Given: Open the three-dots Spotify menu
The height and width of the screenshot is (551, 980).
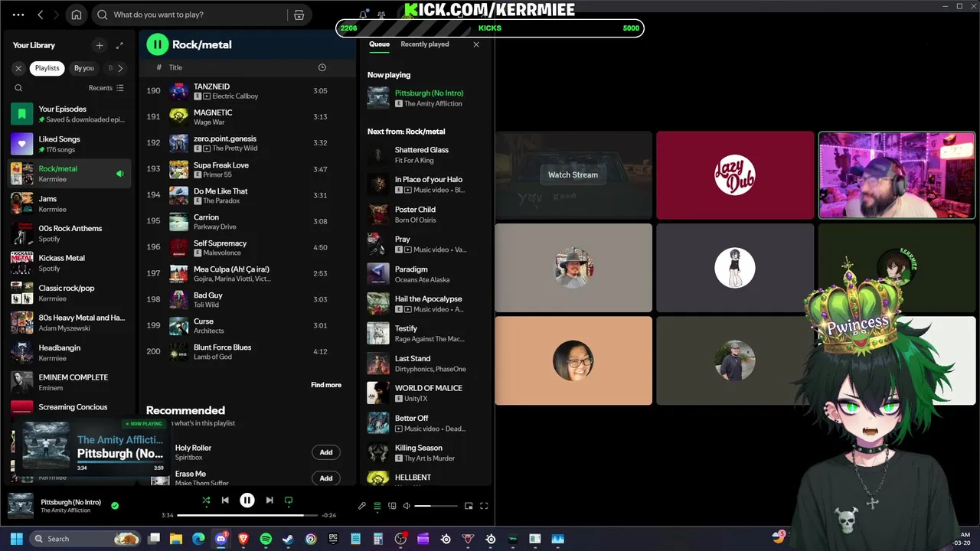Looking at the screenshot, I should (18, 15).
